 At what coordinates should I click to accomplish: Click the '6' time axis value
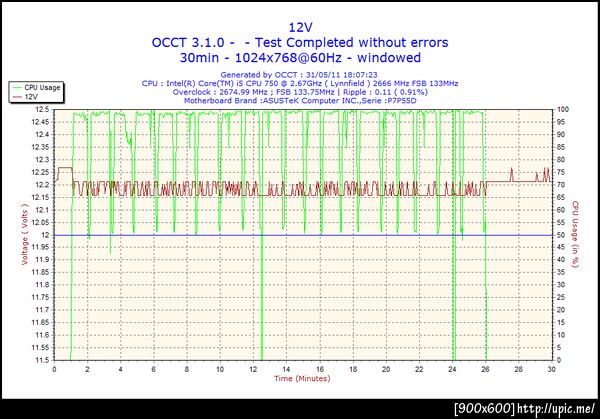(x=153, y=369)
